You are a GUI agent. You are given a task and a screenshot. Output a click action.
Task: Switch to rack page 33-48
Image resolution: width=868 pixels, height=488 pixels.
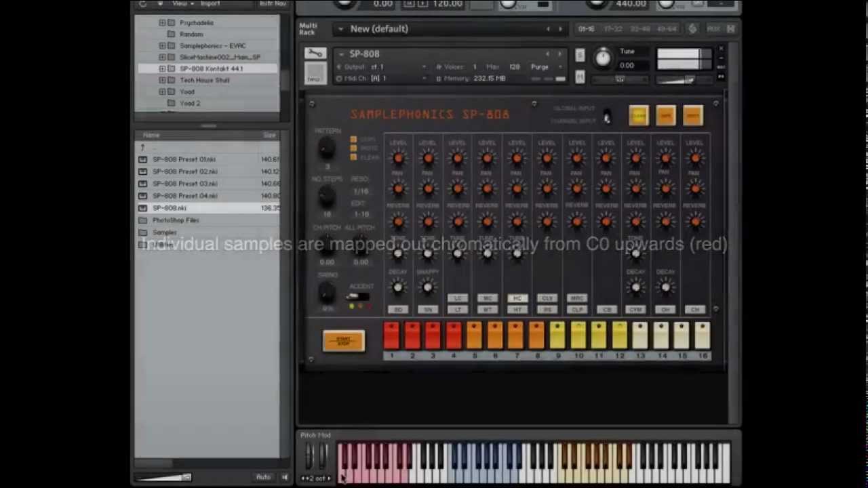click(640, 29)
